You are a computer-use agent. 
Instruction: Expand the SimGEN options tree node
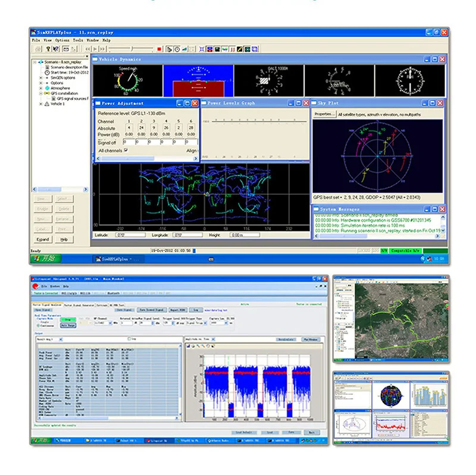(41, 77)
